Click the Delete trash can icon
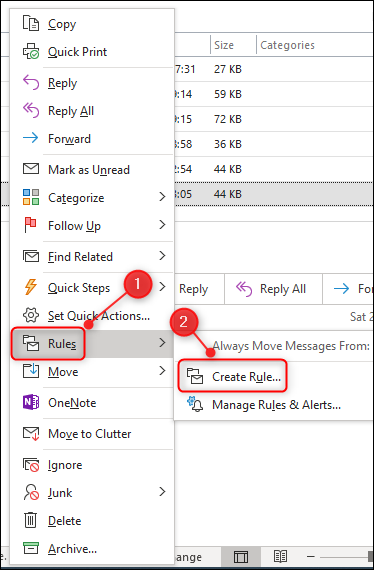 (x=31, y=520)
